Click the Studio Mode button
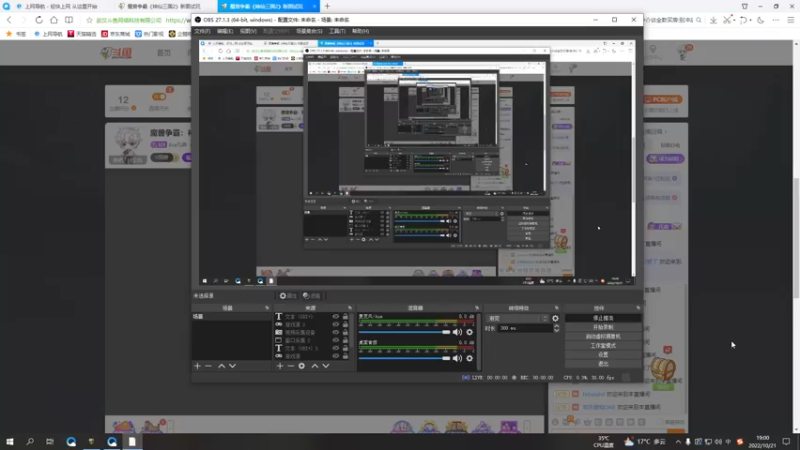The image size is (800, 450). coord(603,346)
